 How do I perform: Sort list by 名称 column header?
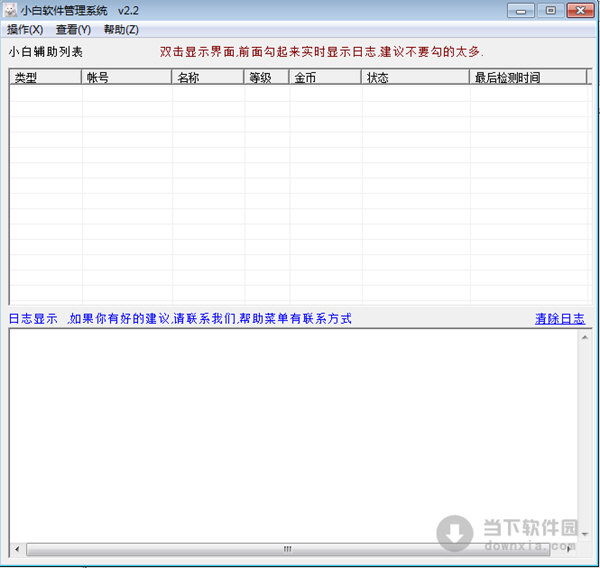208,77
